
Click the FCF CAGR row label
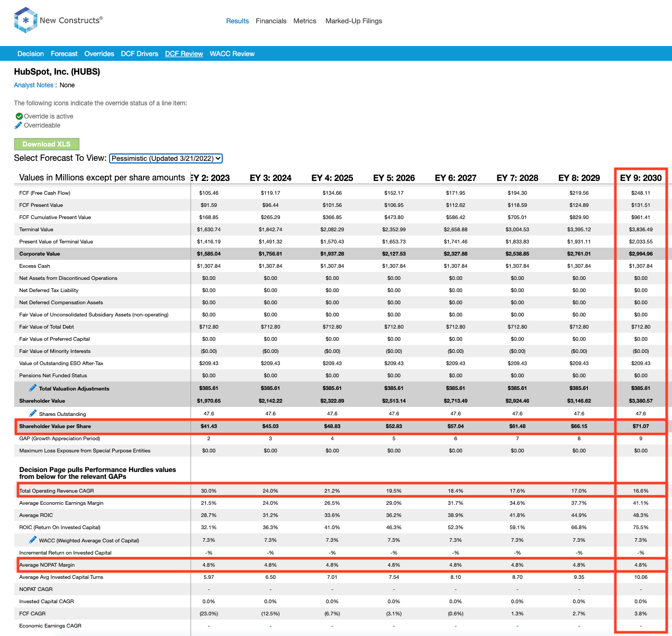click(33, 614)
